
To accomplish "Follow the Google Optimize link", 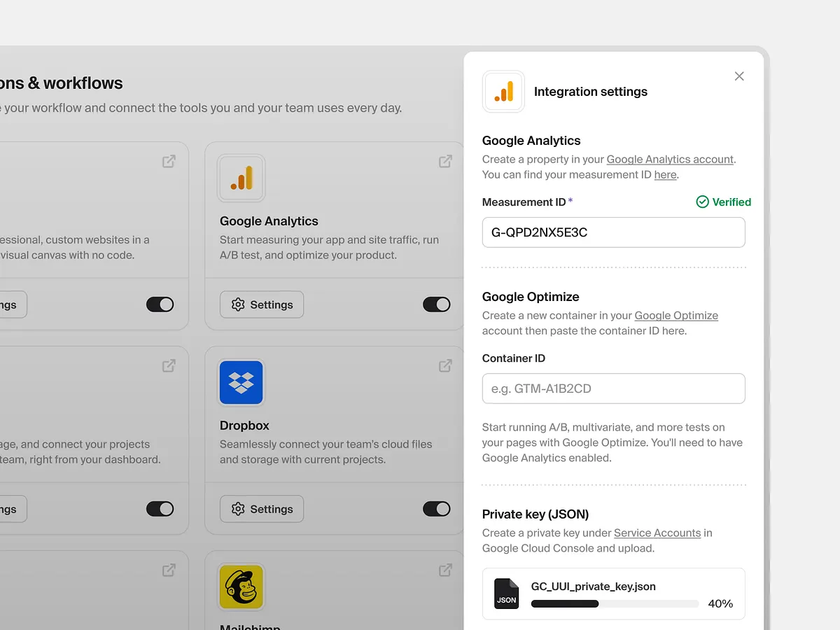I will coord(676,315).
